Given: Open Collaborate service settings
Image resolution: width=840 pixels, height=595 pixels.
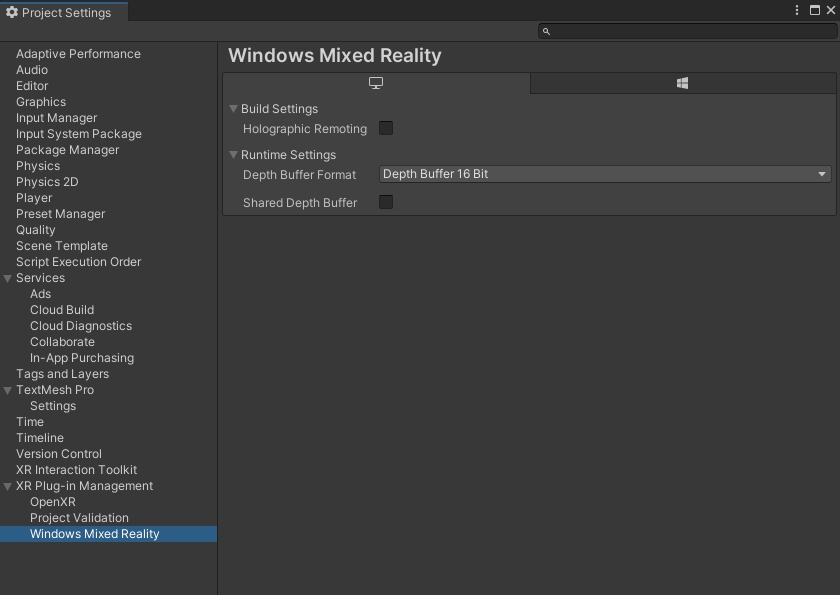Looking at the screenshot, I should click(x=62, y=342).
